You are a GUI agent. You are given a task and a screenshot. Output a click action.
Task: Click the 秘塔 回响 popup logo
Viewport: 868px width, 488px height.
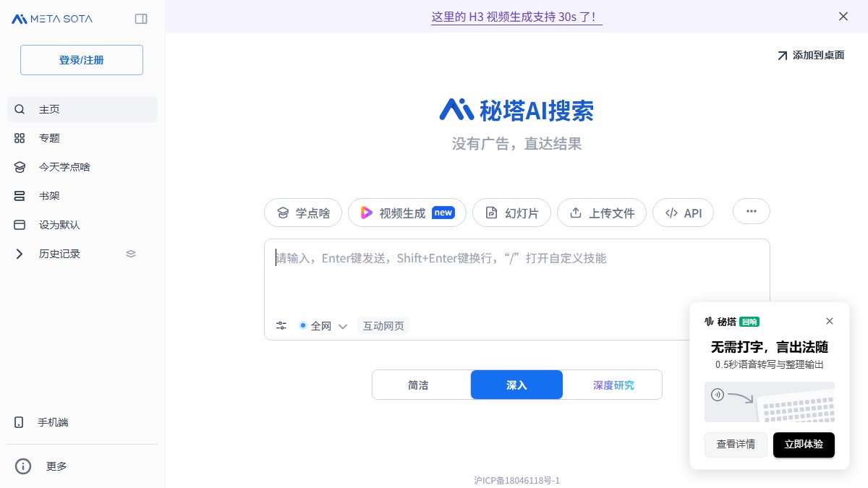click(x=732, y=321)
